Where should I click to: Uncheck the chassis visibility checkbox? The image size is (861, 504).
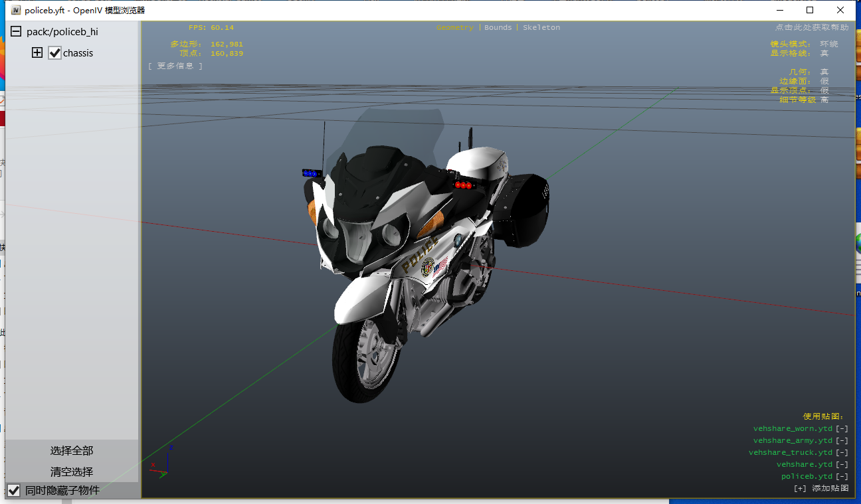point(54,53)
